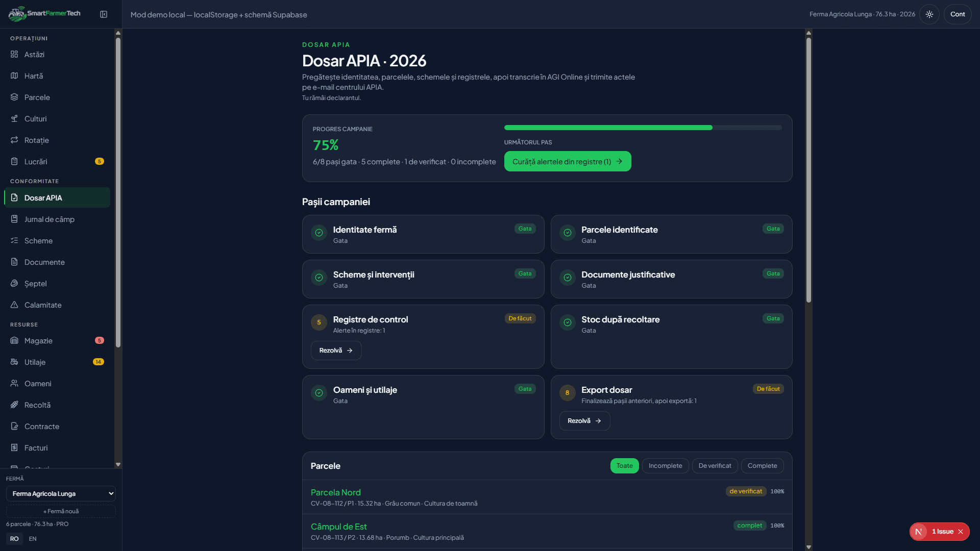Viewport: 980px width, 551px height.
Task: Click the green campaign progress bar
Action: tap(608, 128)
